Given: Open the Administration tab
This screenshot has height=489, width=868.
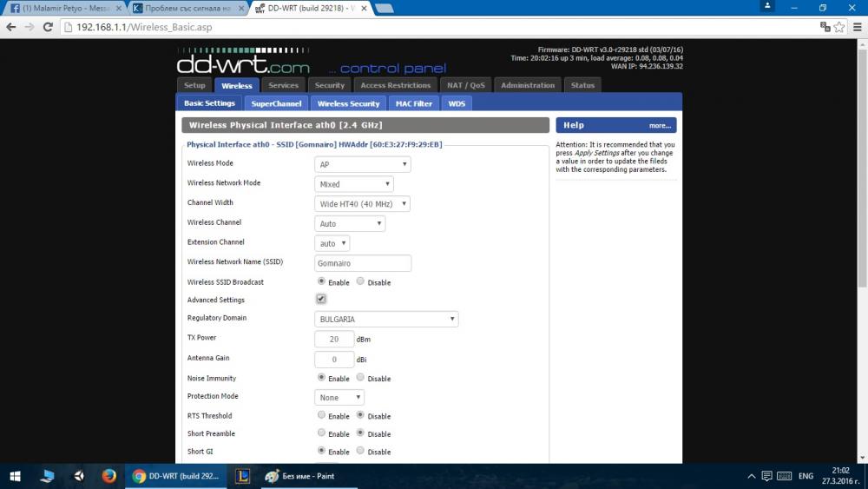Looking at the screenshot, I should (x=528, y=85).
